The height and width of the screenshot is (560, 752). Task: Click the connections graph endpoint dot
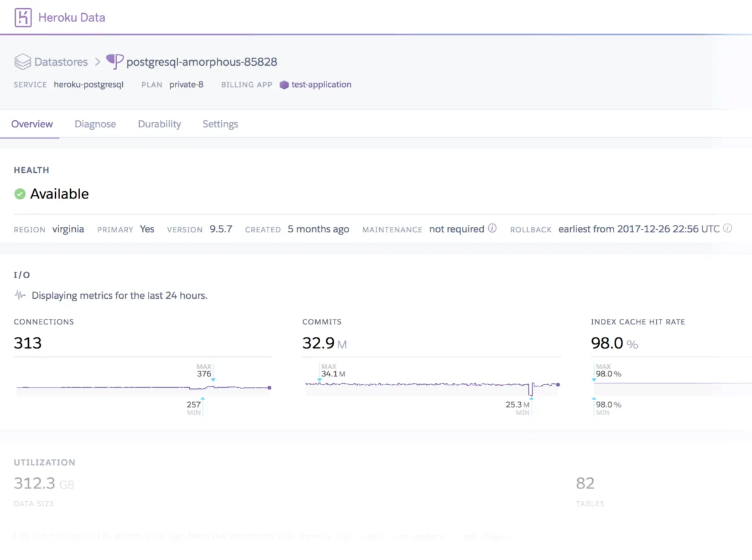click(x=269, y=388)
